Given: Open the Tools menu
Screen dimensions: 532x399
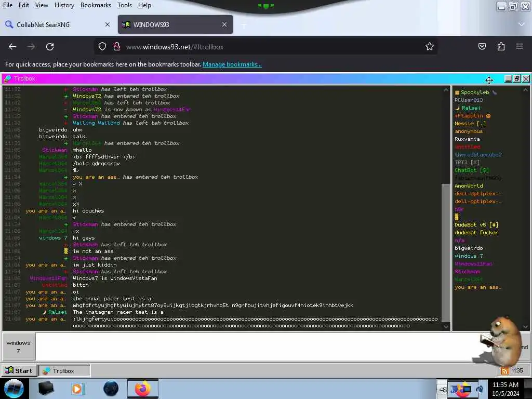Looking at the screenshot, I should point(125,5).
